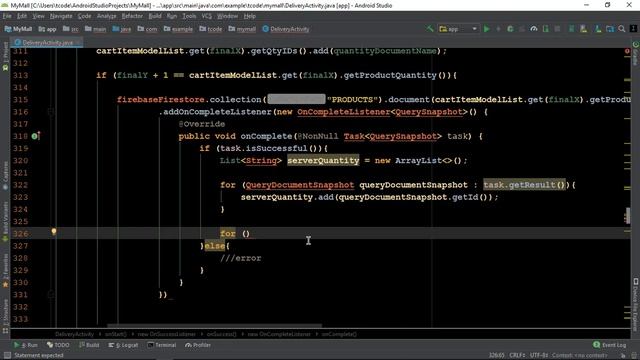Click the Profile app gauge icon
640x360 pixels.
(534, 29)
